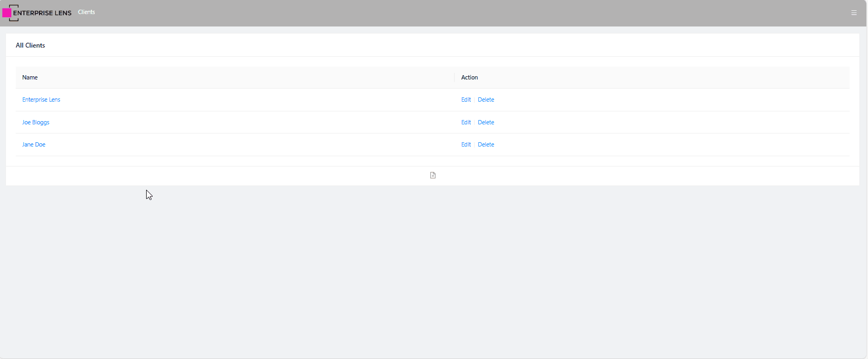Click the add new client file icon

(x=432, y=175)
